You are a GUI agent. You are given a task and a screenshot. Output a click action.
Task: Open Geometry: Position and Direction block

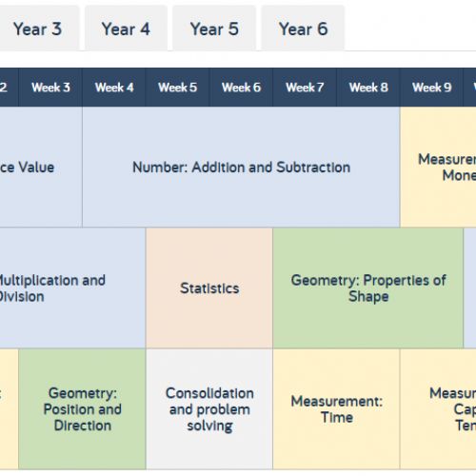click(82, 409)
